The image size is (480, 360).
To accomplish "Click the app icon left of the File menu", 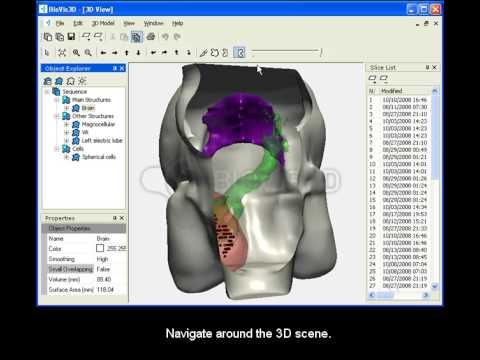I will (48, 23).
